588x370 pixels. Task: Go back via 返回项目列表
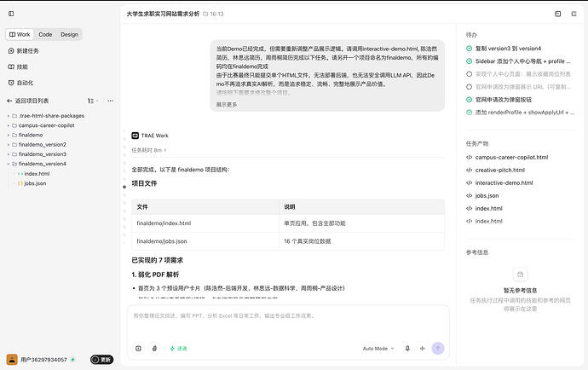pos(28,101)
